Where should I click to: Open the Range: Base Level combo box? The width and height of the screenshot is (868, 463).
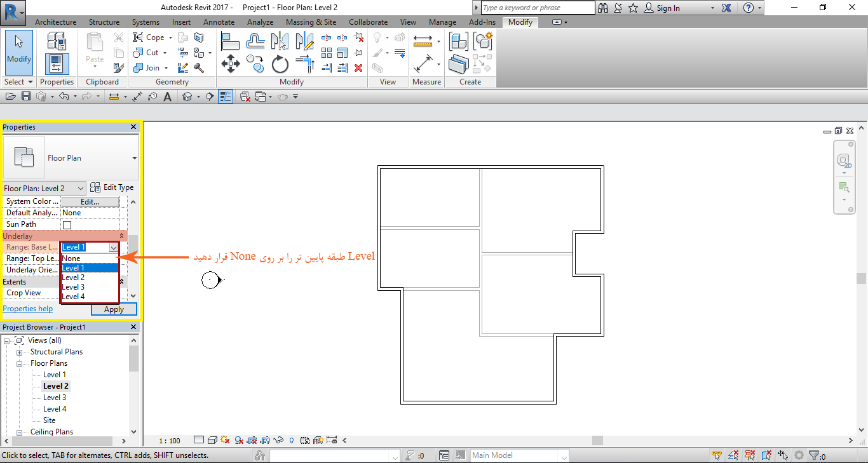[90, 248]
